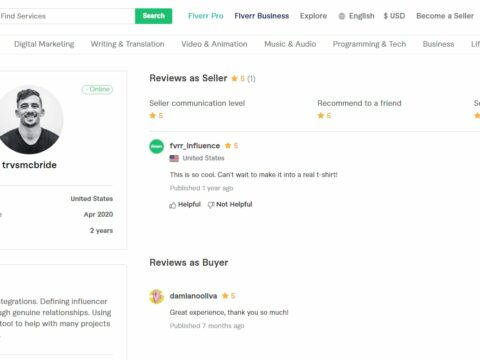Click star rating next to damianoliva
The height and width of the screenshot is (360, 480).
click(x=228, y=296)
